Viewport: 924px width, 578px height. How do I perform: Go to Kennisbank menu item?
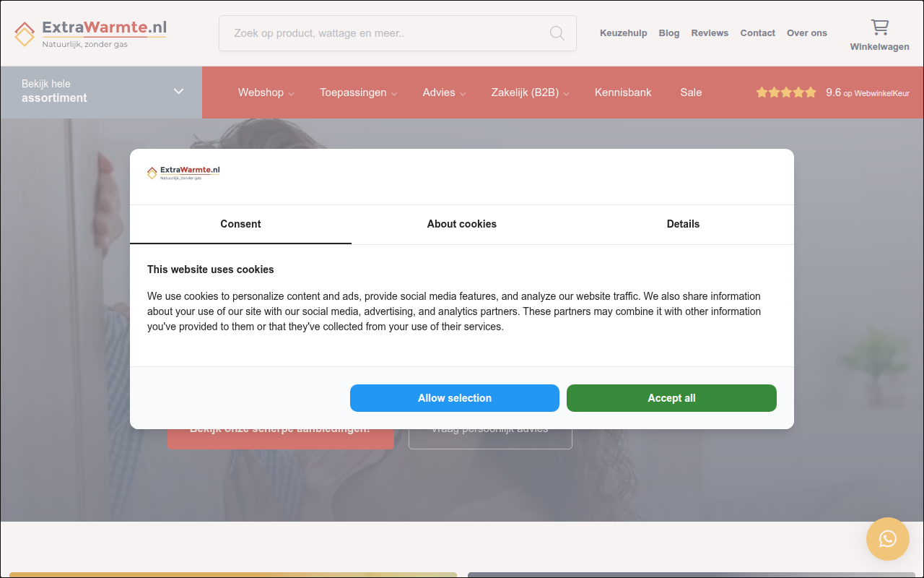coord(623,92)
